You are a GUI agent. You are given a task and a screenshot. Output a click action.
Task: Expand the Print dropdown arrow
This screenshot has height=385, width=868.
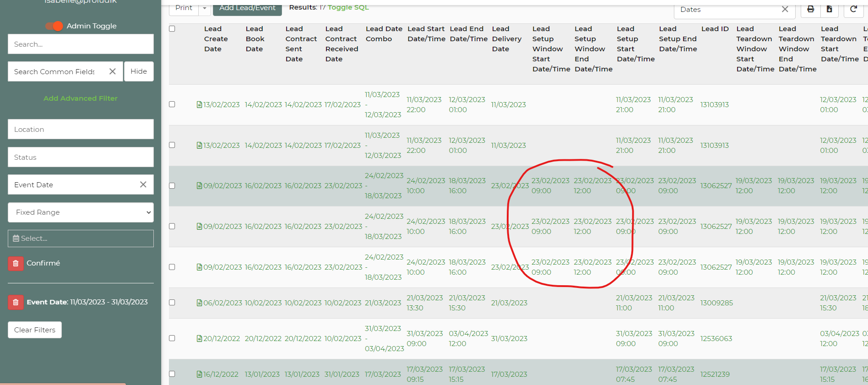[205, 8]
